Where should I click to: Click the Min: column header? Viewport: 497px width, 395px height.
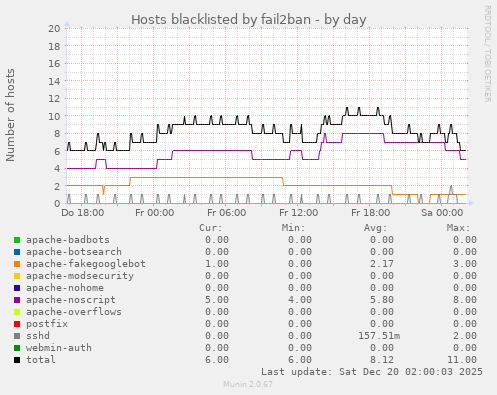point(293,228)
